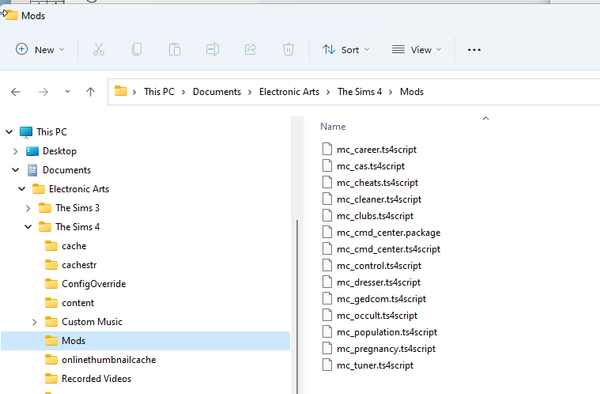Go forward with the right arrow
Screen dimensions: 600x394
tap(43, 92)
